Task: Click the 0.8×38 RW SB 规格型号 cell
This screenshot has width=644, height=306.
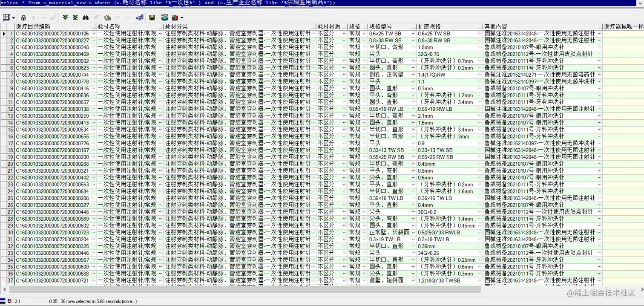Action: [392, 40]
